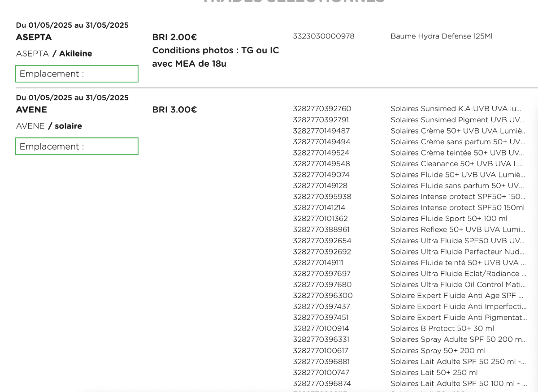Select barcode 3282770149487
Viewport: 538px width, 392px height.
point(321,131)
